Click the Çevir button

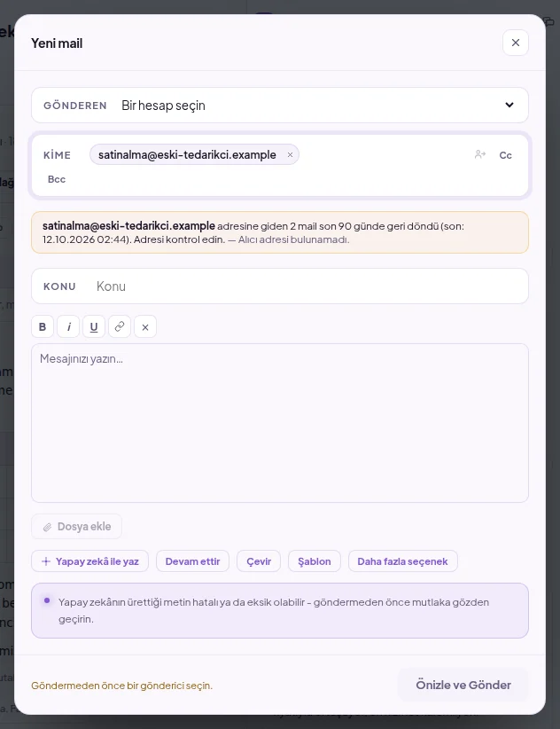[259, 561]
